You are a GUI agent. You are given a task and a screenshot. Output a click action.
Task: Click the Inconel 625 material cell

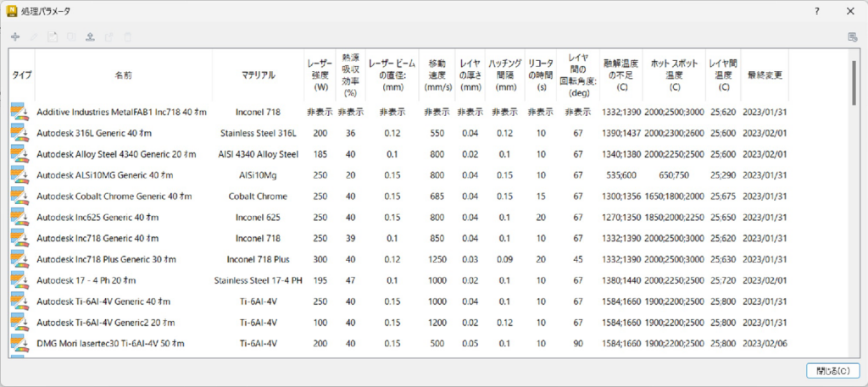coord(258,218)
